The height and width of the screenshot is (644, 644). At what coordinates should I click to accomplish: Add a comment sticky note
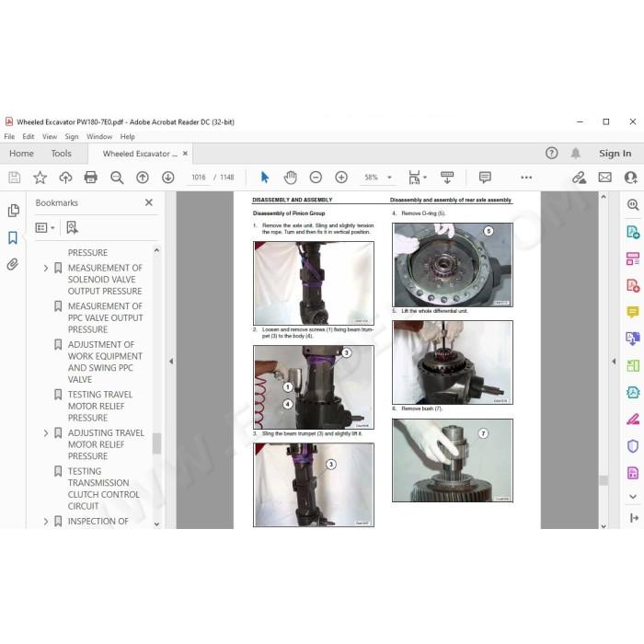[485, 178]
